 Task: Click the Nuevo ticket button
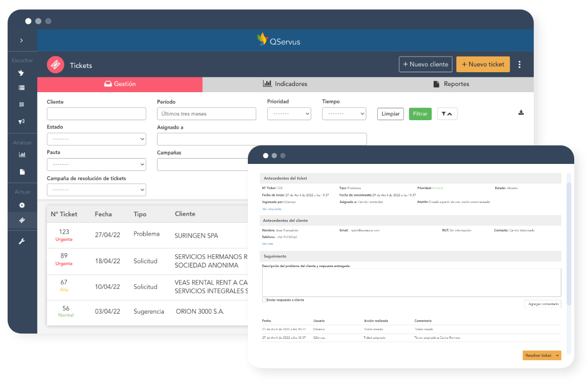pos(482,65)
